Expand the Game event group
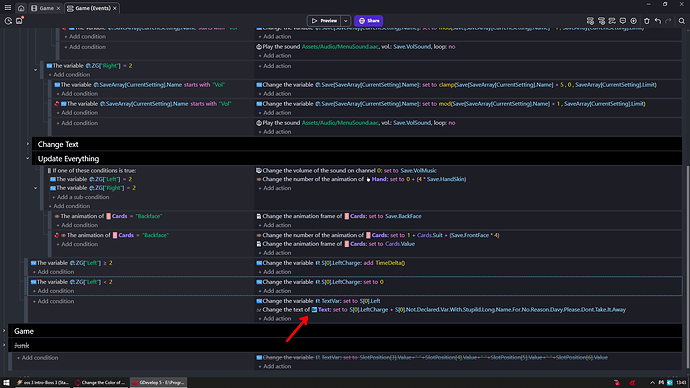690x388 pixels. (4, 331)
